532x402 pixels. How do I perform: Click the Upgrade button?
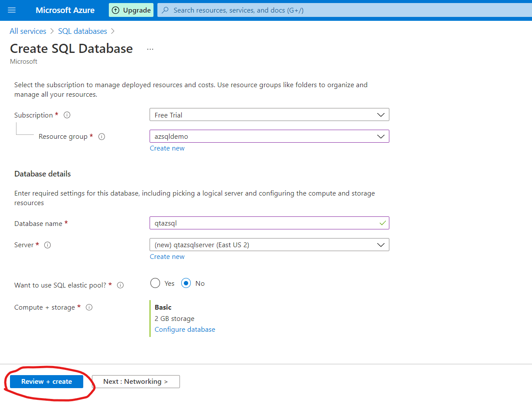pyautogui.click(x=131, y=10)
